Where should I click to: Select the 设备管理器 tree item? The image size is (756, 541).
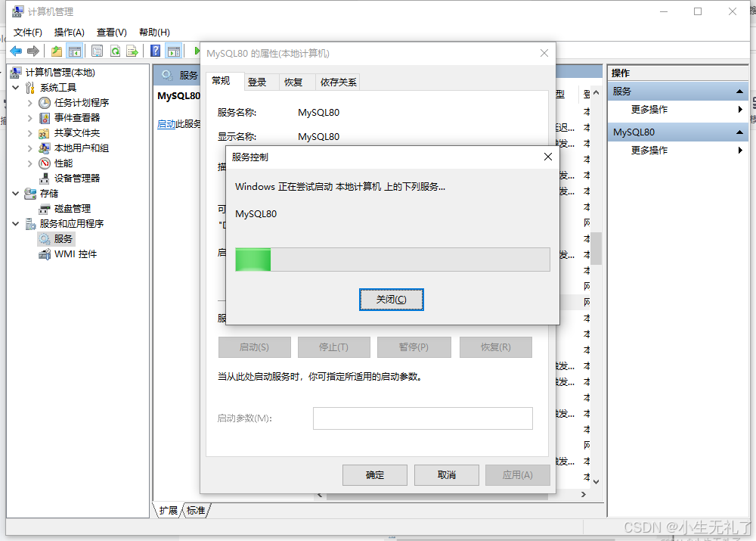(76, 178)
